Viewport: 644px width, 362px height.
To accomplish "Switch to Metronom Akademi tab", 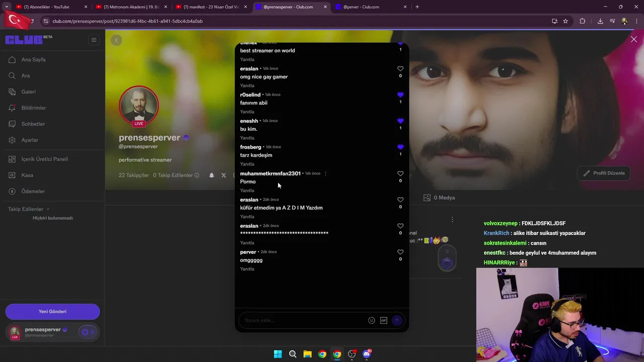I will (x=131, y=7).
